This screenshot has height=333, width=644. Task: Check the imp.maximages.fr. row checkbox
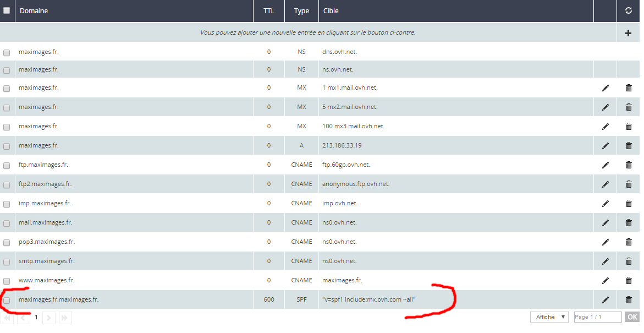7,204
